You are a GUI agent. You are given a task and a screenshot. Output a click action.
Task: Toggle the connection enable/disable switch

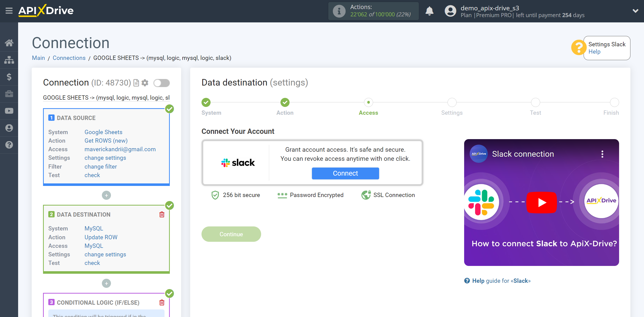(x=162, y=83)
